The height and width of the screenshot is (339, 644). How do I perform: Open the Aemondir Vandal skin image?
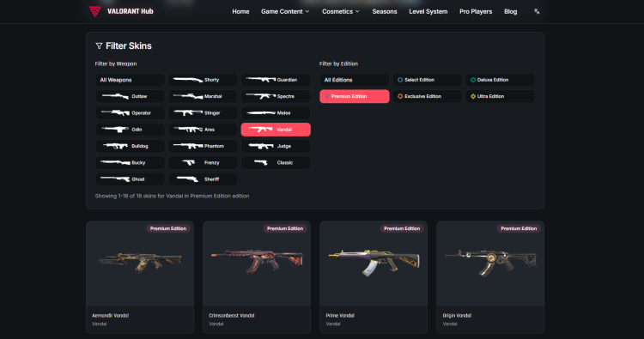[x=140, y=263]
